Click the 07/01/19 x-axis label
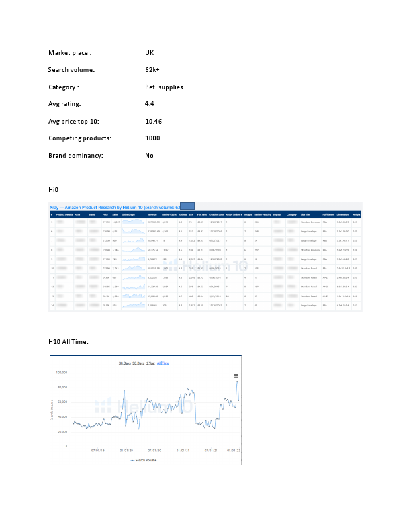 (97, 451)
